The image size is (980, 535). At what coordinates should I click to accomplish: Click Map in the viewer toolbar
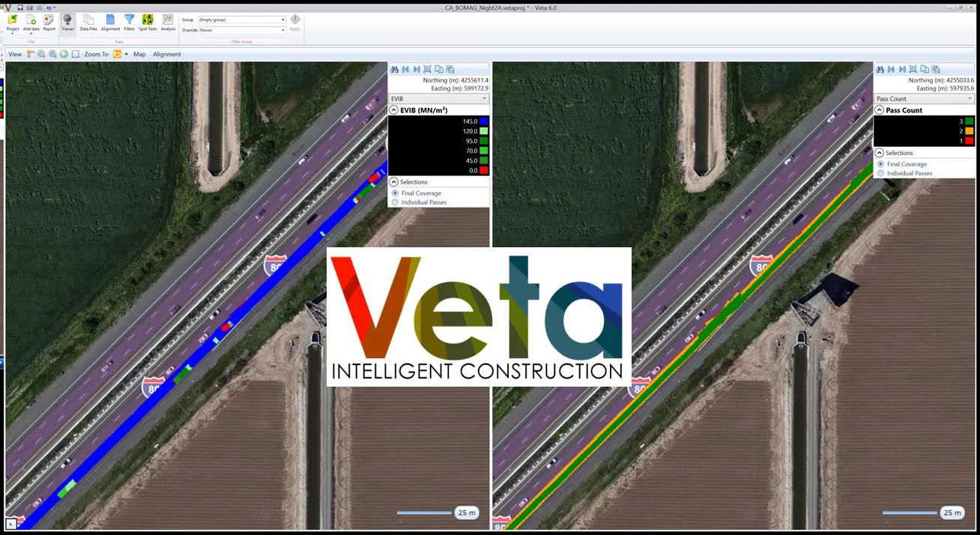click(139, 54)
